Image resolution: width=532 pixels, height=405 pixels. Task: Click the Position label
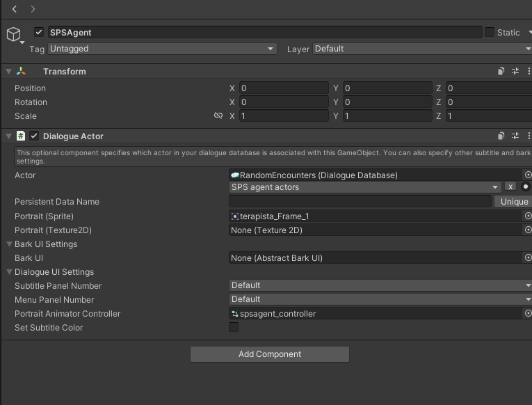coord(30,88)
